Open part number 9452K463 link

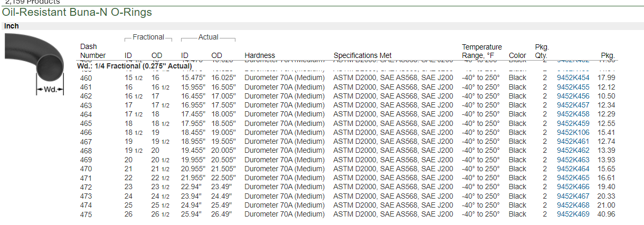573,160
